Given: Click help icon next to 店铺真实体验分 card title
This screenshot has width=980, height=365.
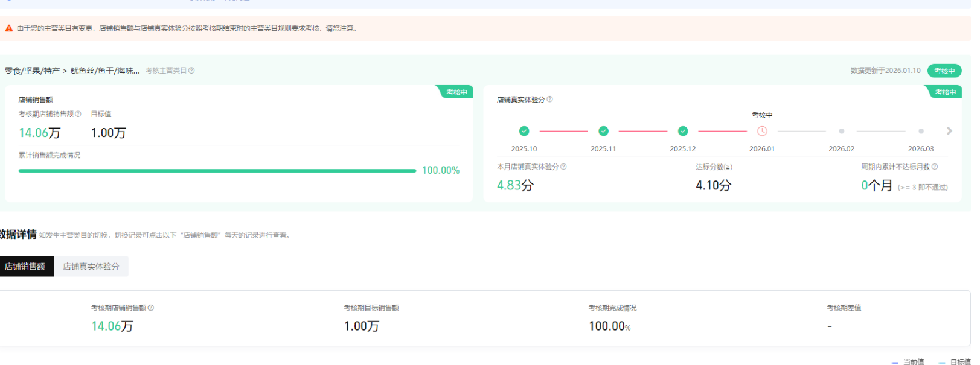Looking at the screenshot, I should 549,100.
